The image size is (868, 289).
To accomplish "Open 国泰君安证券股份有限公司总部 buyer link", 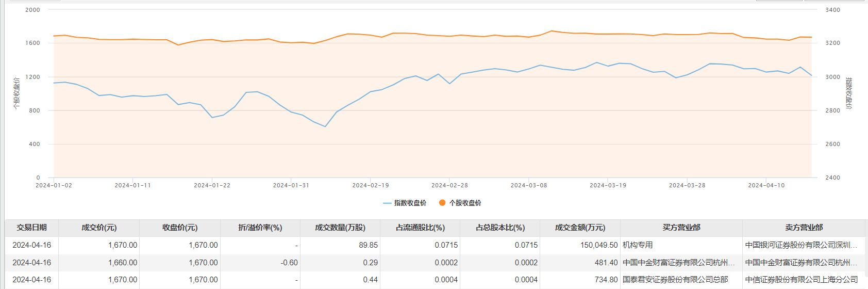I will [x=675, y=280].
